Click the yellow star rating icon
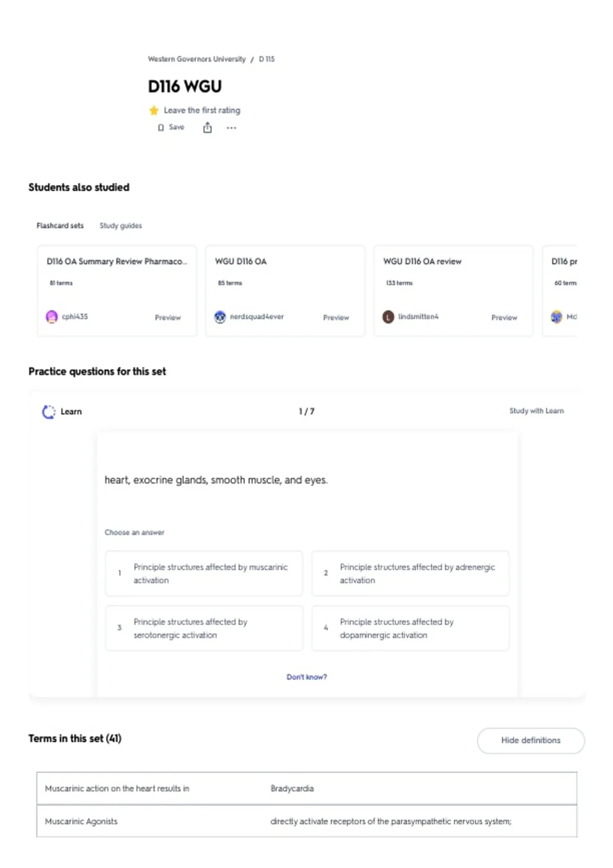 click(154, 110)
